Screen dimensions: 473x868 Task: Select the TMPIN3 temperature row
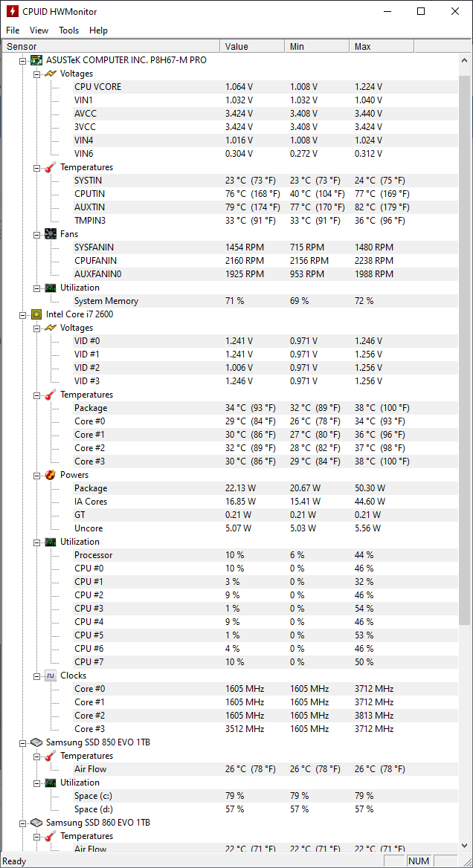pyautogui.click(x=266, y=220)
